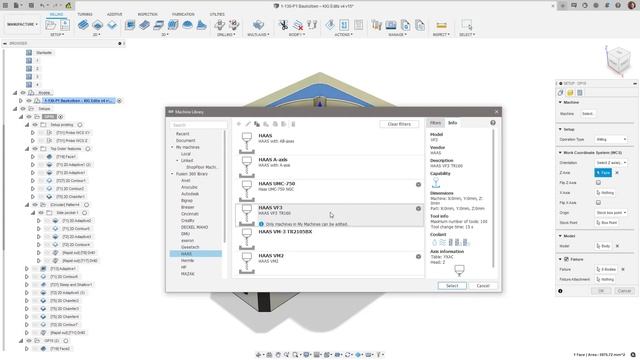
Task: Switch to the Info tab
Action: click(453, 123)
